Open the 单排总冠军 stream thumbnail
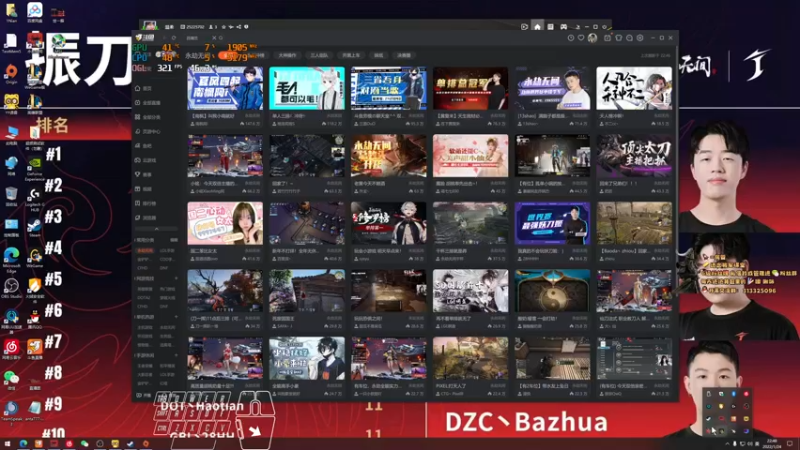The image size is (800, 450). click(x=470, y=88)
